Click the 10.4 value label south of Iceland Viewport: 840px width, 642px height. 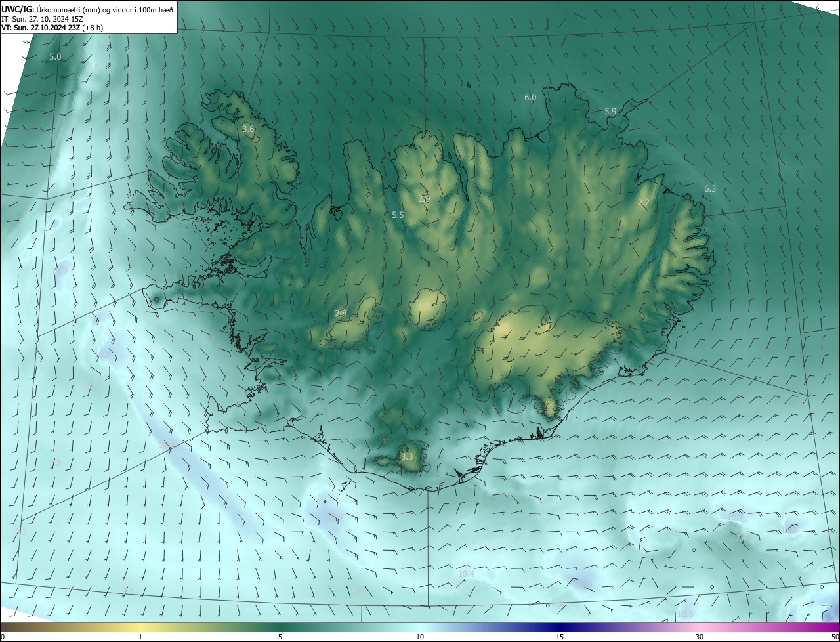click(466, 574)
